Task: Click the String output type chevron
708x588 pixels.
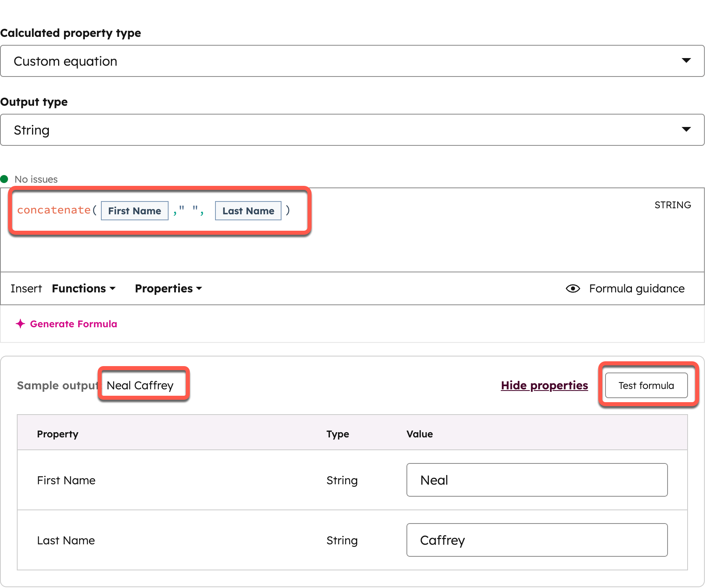Action: 686,129
